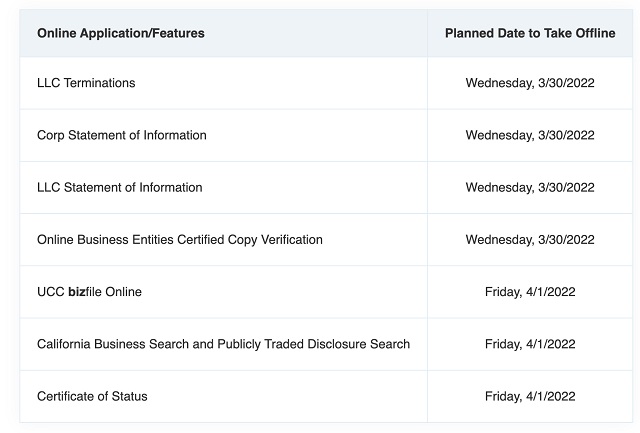640x433 pixels.
Task: Select the Certificate of Status entry
Action: (x=92, y=396)
